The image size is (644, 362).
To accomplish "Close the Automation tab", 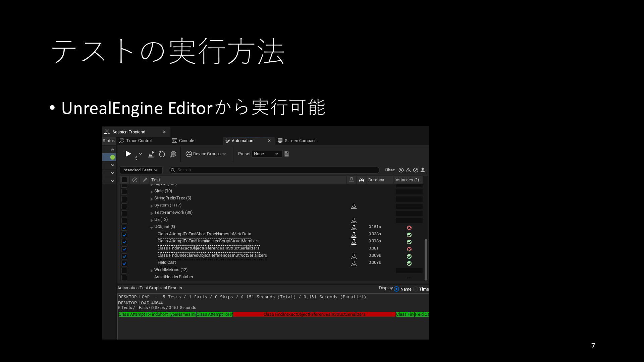I will (269, 141).
